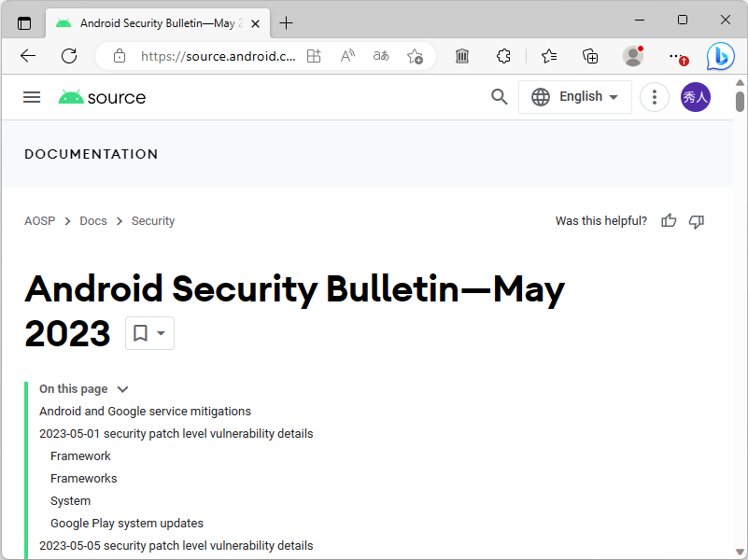
Task: Refresh the current page
Action: pyautogui.click(x=68, y=56)
